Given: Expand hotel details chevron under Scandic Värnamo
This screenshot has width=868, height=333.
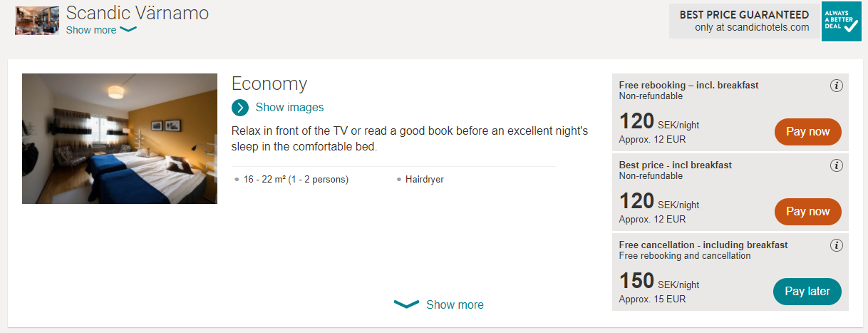Looking at the screenshot, I should pyautogui.click(x=128, y=30).
